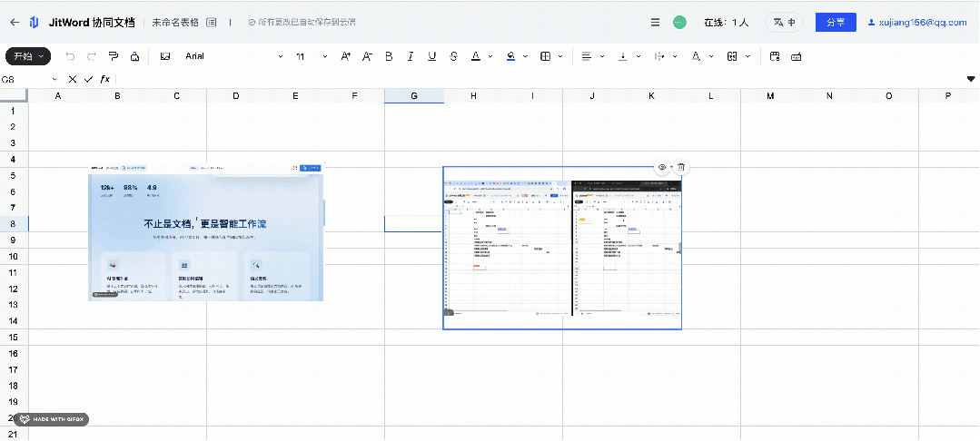This screenshot has height=441, width=980.
Task: Expand the fill color dropdown arrow
Action: (526, 56)
